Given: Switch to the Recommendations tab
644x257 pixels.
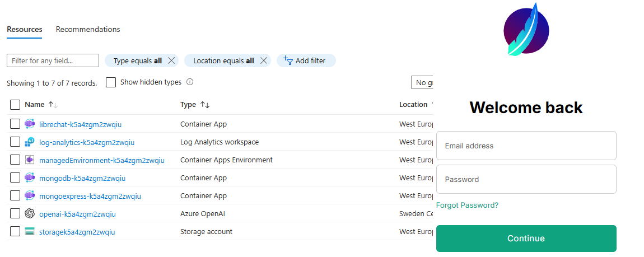Looking at the screenshot, I should pos(88,29).
